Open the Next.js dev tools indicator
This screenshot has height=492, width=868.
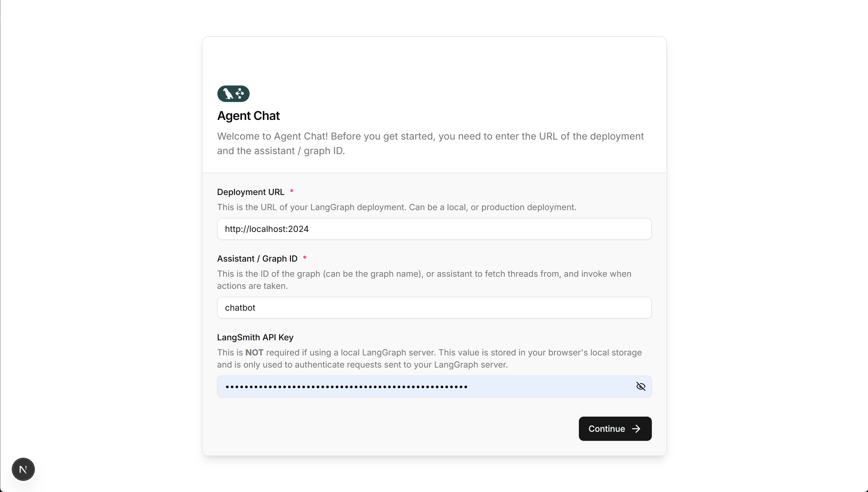pos(23,469)
